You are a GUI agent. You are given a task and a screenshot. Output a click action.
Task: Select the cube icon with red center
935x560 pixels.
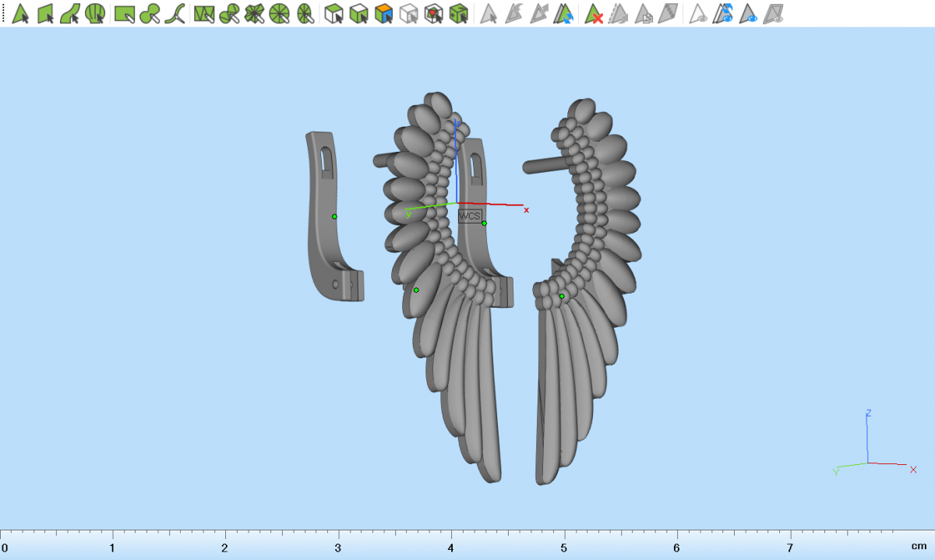(x=433, y=13)
